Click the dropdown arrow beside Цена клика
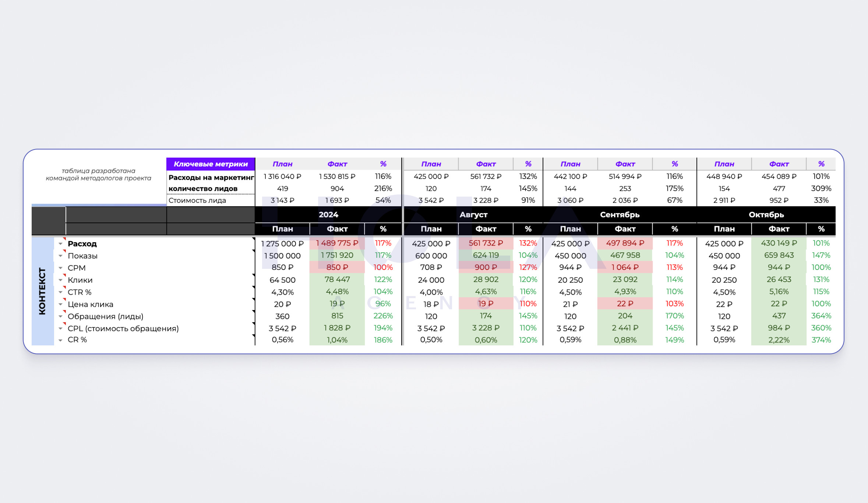Screen dimensions: 868x503 coord(60,305)
